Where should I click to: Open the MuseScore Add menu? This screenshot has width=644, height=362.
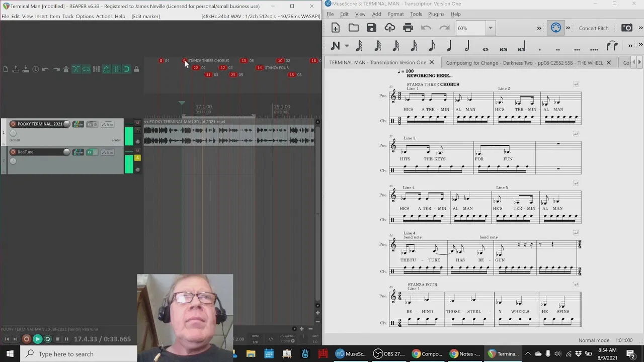(x=376, y=14)
